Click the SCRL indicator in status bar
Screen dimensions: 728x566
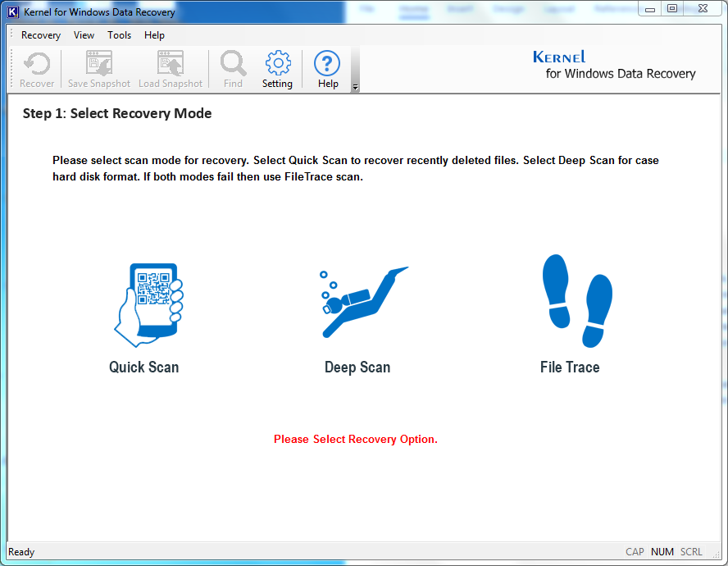[x=691, y=552]
